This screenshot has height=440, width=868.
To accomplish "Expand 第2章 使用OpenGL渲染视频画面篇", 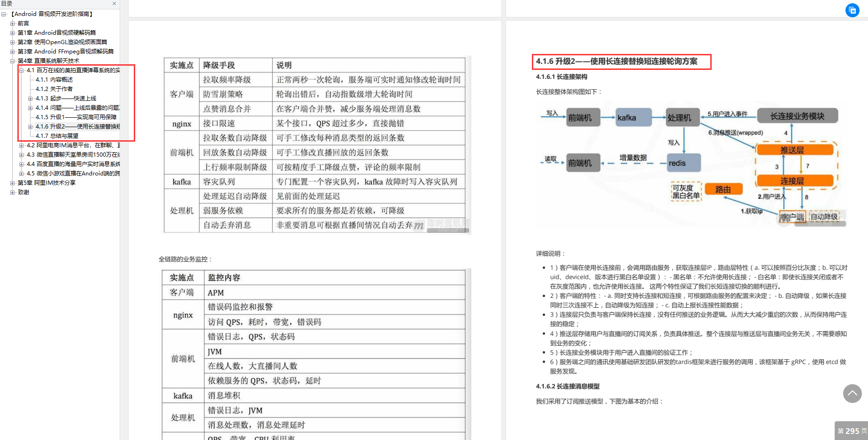I will (13, 42).
